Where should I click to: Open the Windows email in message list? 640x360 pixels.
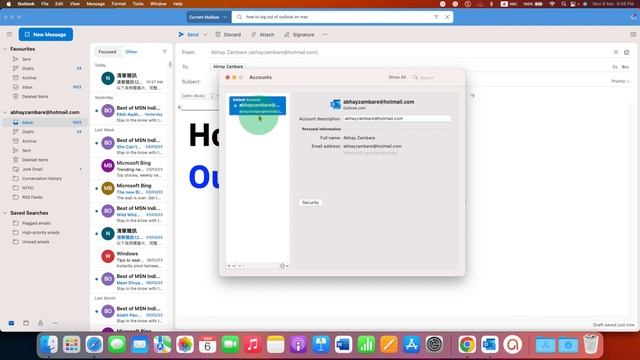130,260
